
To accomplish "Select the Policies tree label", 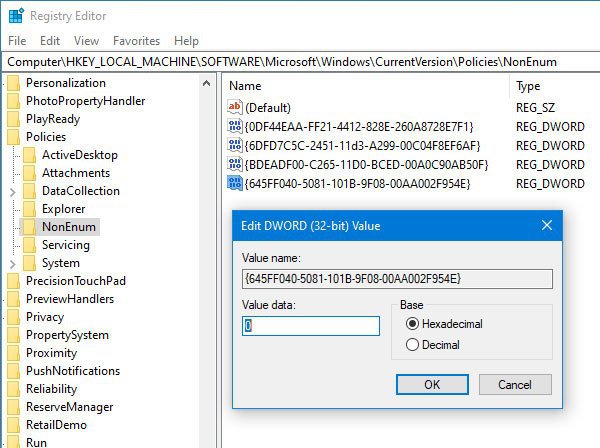I will [46, 137].
